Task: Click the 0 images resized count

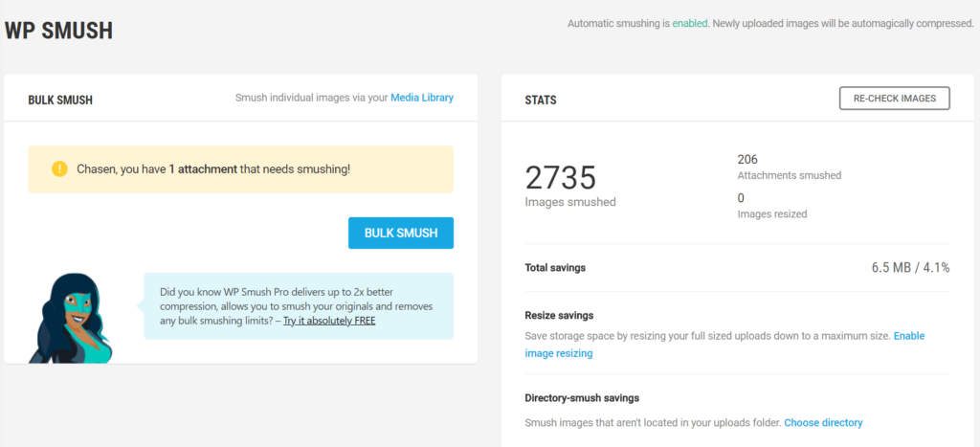Action: tap(741, 198)
